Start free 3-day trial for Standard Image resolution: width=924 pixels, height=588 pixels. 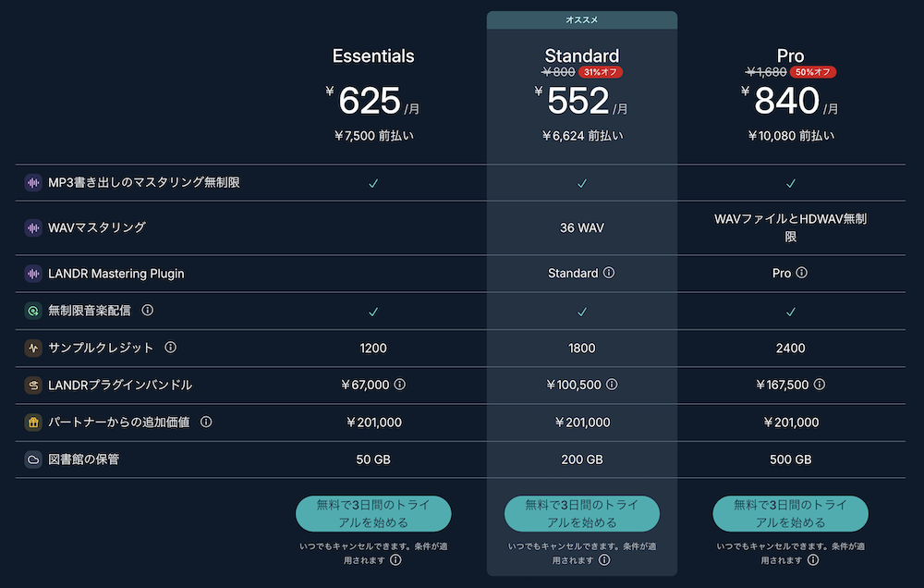(582, 513)
